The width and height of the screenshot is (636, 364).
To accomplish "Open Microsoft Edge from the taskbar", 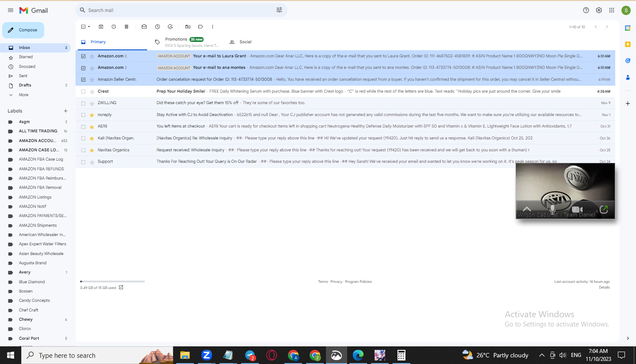I will (x=358, y=355).
